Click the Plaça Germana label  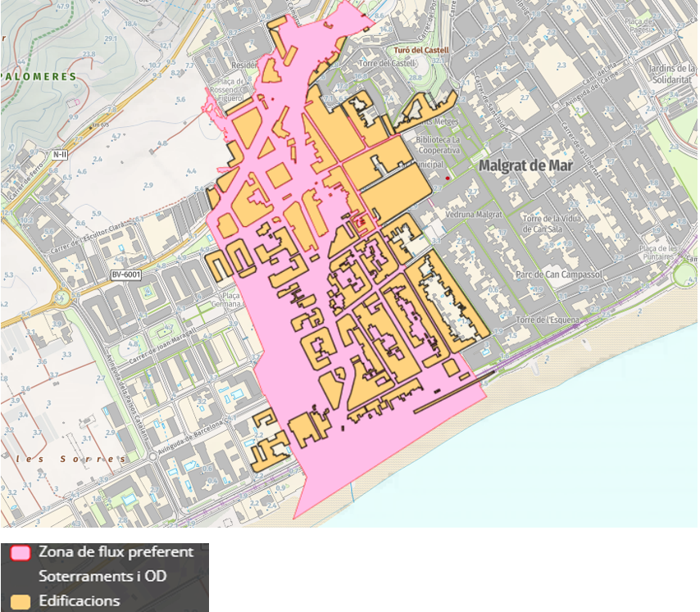(230, 299)
